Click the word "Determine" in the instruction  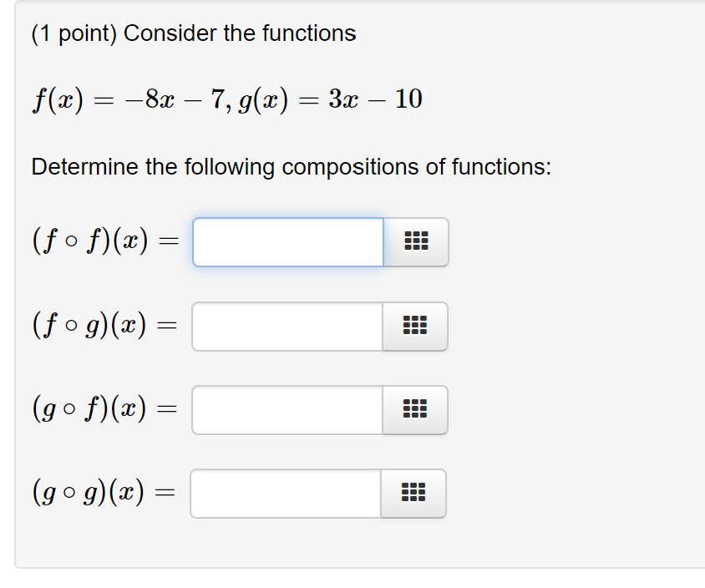(85, 166)
